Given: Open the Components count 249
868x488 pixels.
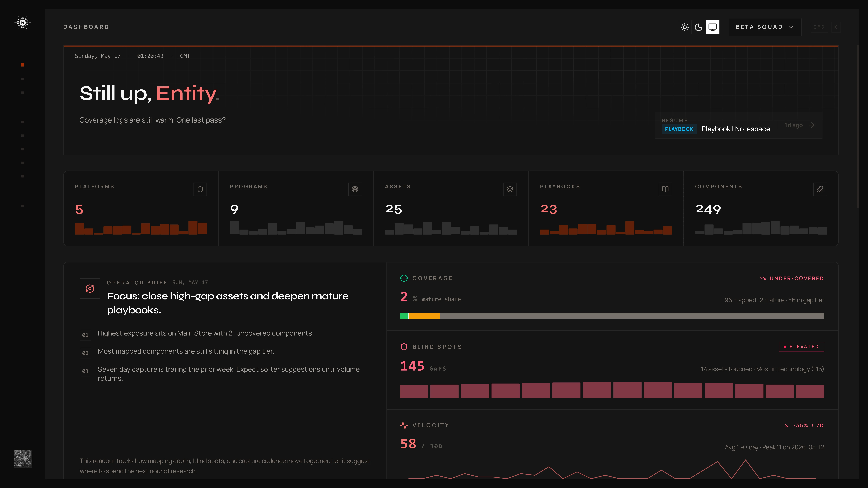Looking at the screenshot, I should pyautogui.click(x=708, y=209).
